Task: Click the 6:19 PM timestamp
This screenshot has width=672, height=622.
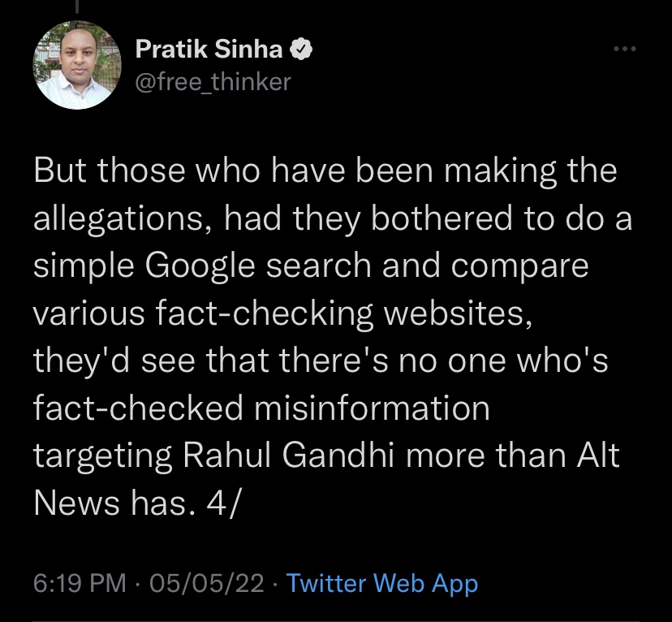Action: pyautogui.click(x=80, y=583)
